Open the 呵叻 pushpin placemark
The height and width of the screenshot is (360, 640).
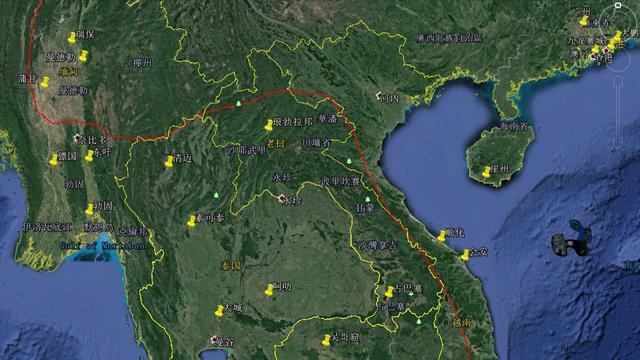(x=269, y=290)
